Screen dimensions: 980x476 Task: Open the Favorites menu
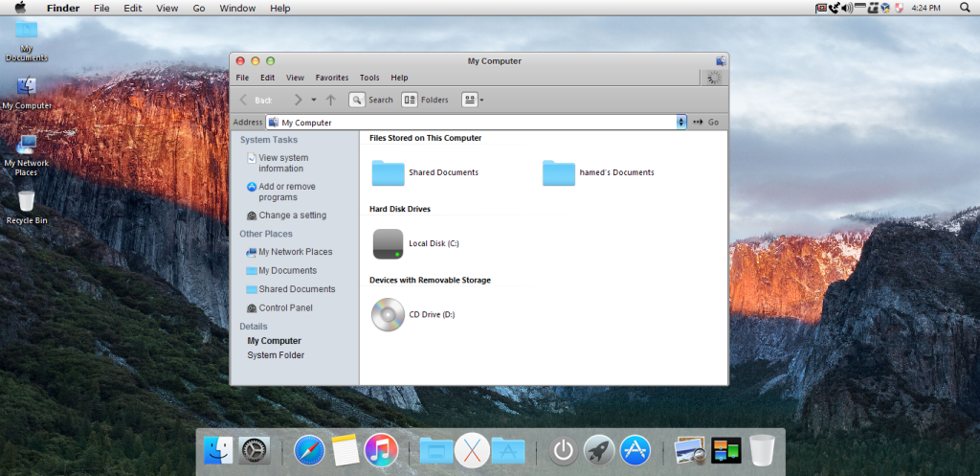(332, 78)
